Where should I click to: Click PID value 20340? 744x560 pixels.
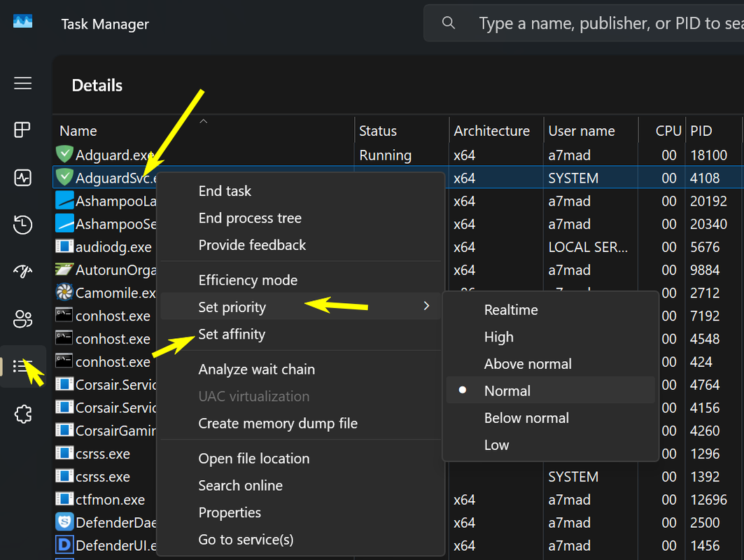coord(708,224)
